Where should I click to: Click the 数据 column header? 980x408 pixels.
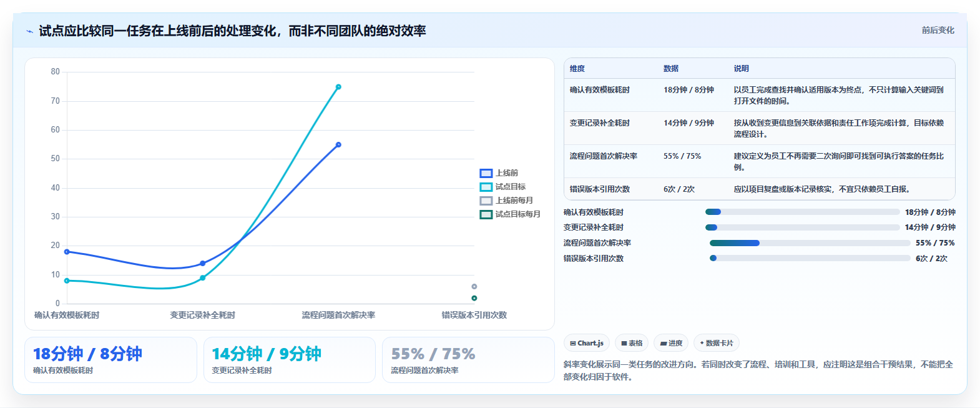click(671, 69)
